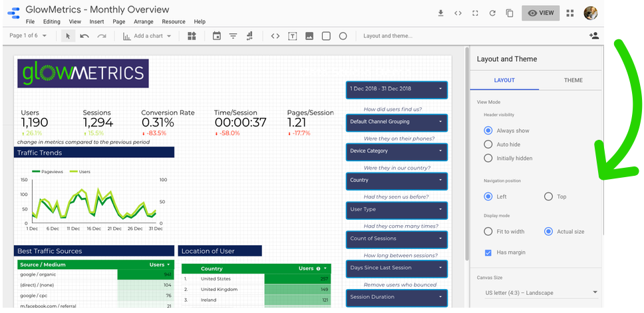Refresh the report data
This screenshot has width=644, height=313.
pos(492,13)
